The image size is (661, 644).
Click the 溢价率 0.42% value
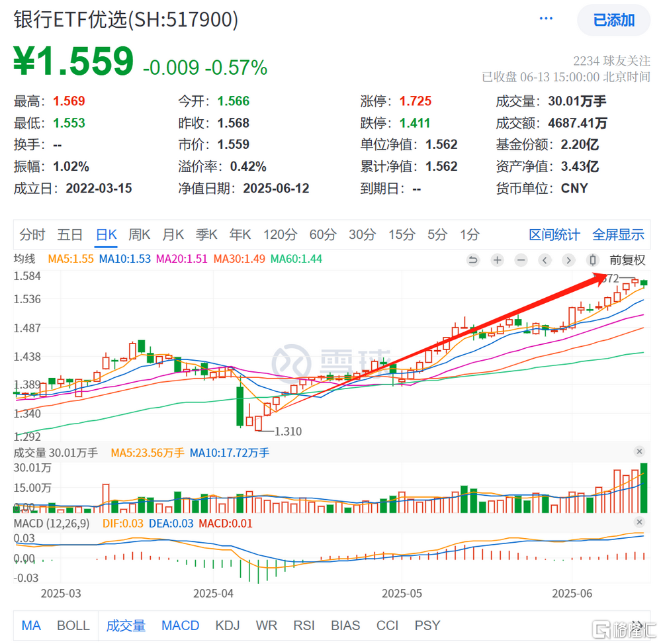pos(248,167)
